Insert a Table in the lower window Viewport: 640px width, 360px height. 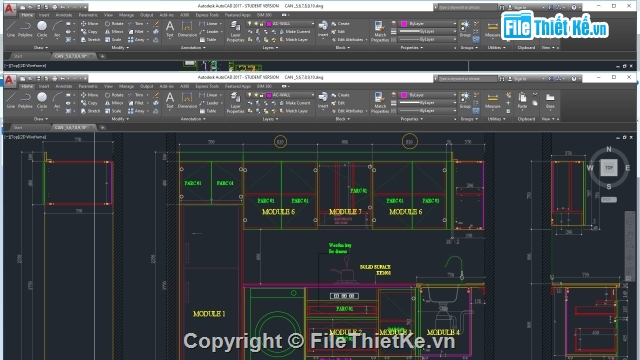[208, 111]
